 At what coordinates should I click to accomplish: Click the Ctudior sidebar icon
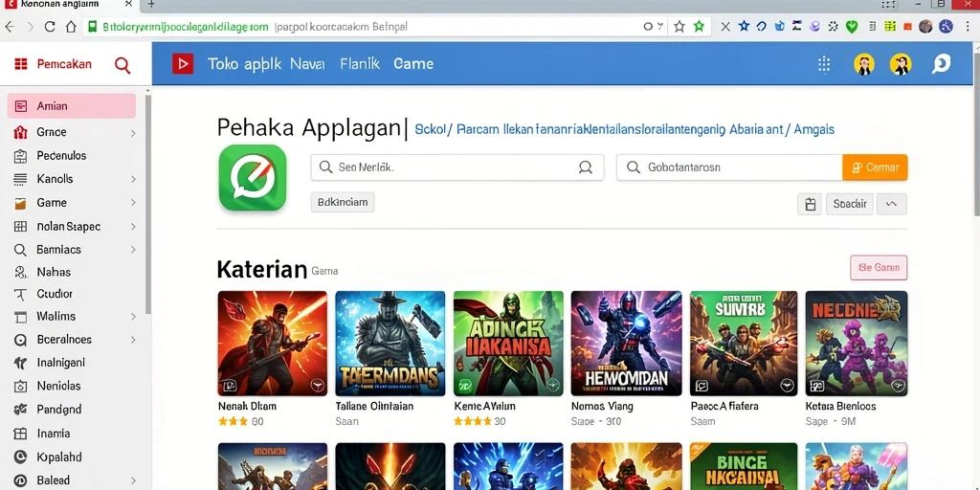pos(21,294)
